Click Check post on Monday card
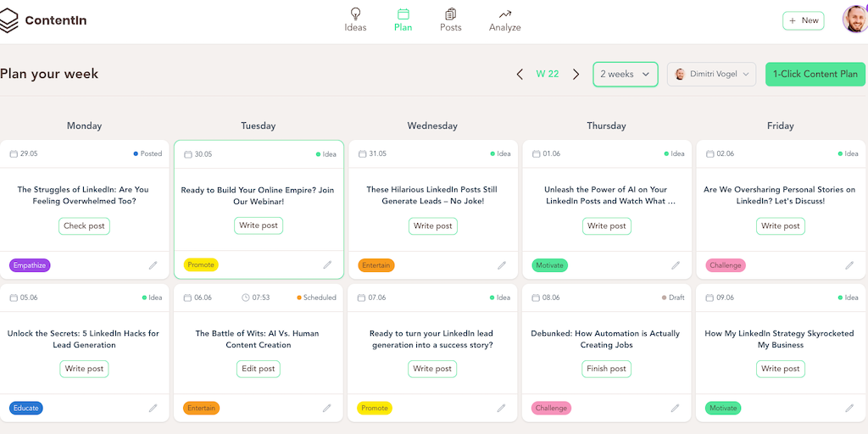The height and width of the screenshot is (434, 868). click(85, 226)
